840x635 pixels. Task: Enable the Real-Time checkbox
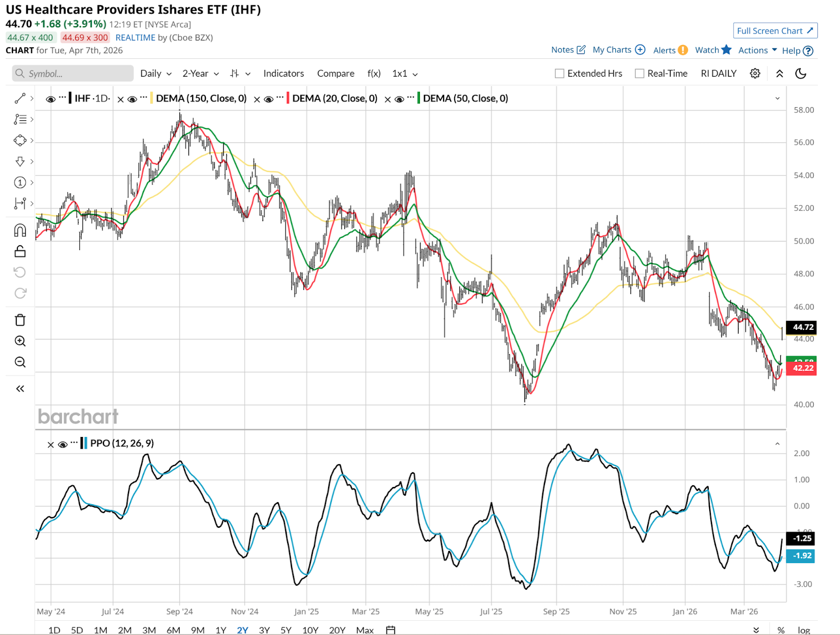point(639,74)
